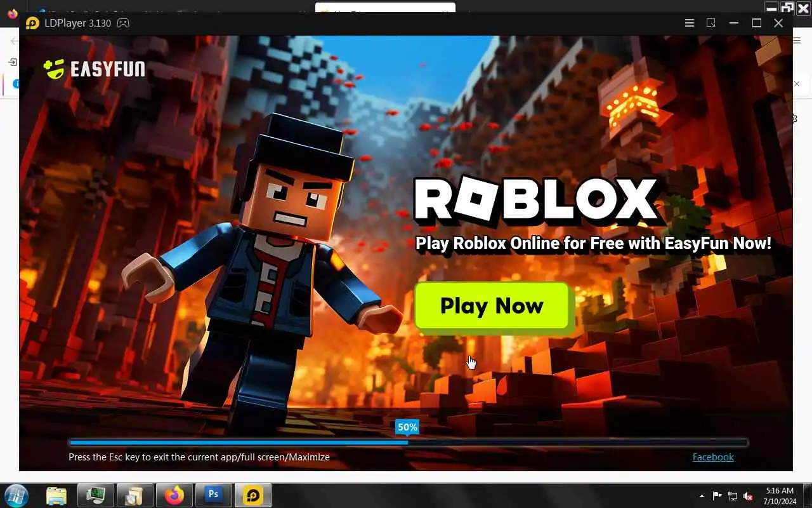Screen dimensions: 812x508
Task: Switch to Firefox in the taskbar
Action: (x=174, y=495)
